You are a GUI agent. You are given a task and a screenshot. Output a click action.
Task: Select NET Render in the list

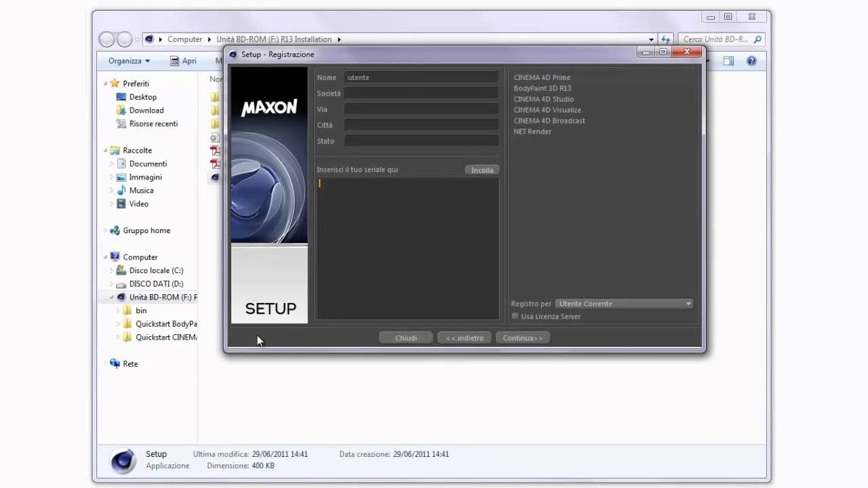tap(532, 131)
